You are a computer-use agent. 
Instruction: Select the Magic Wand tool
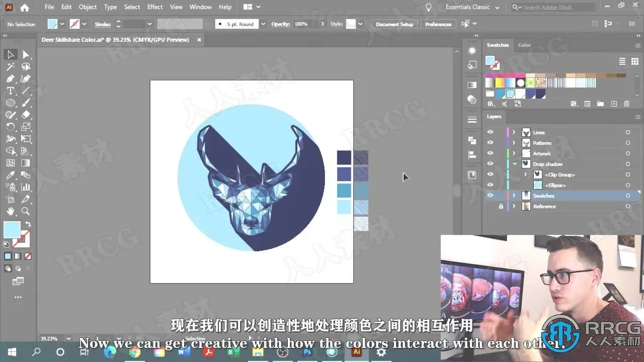[10, 67]
